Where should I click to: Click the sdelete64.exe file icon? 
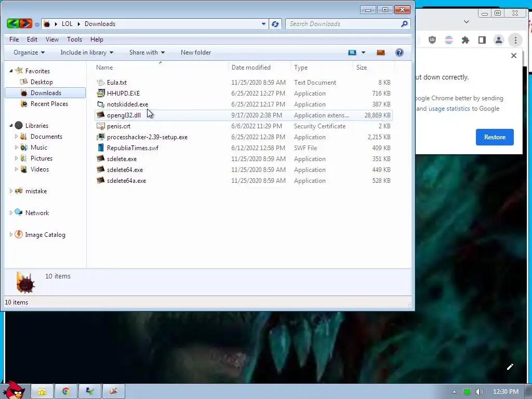[100, 170]
